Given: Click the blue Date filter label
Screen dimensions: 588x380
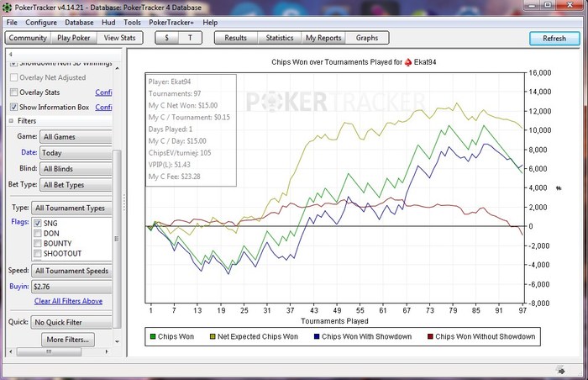Looking at the screenshot, I should tap(29, 152).
